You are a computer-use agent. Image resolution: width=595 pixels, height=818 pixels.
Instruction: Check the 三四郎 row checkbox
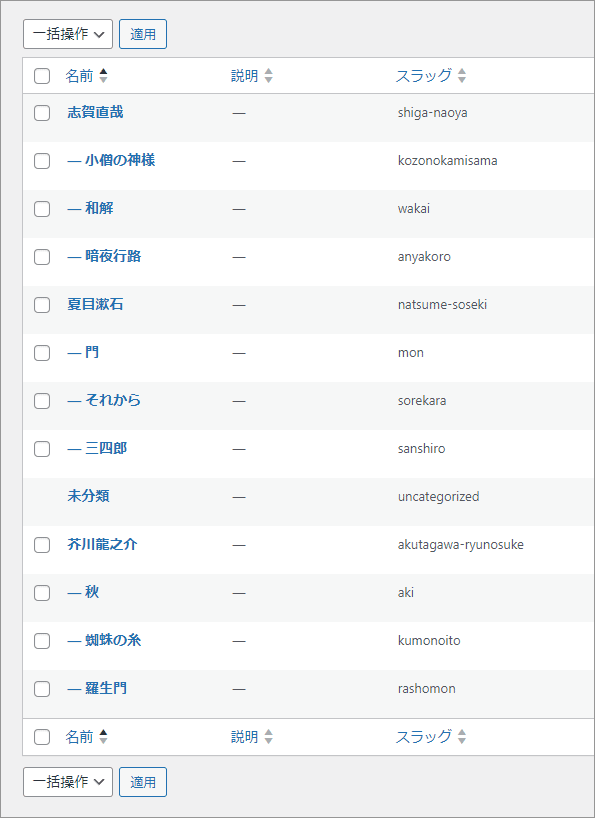[x=42, y=449]
